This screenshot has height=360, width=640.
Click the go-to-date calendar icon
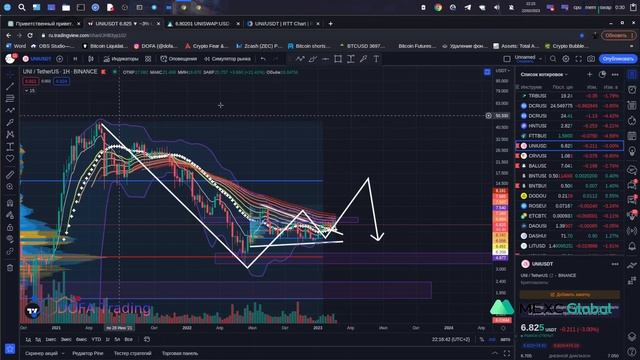(x=147, y=339)
